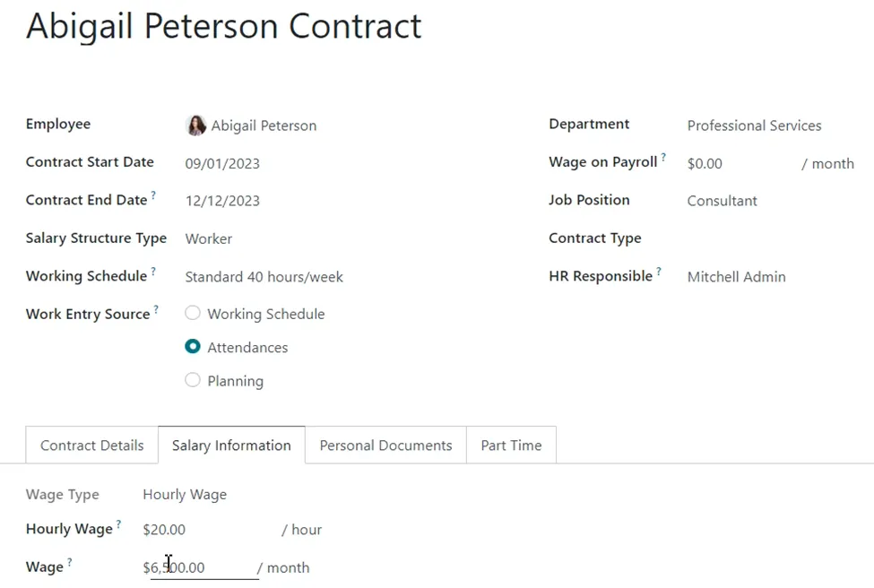Click the Wage on Payroll help icon
874x588 pixels.
click(x=663, y=157)
